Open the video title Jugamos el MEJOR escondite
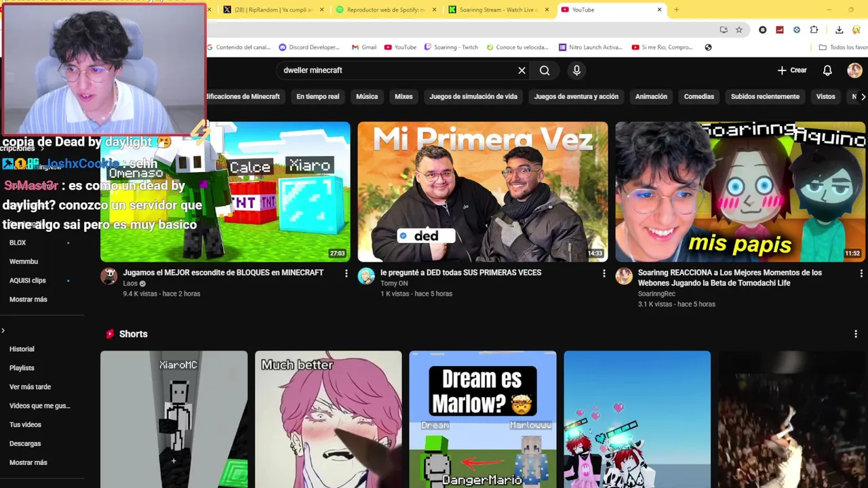 [x=223, y=272]
